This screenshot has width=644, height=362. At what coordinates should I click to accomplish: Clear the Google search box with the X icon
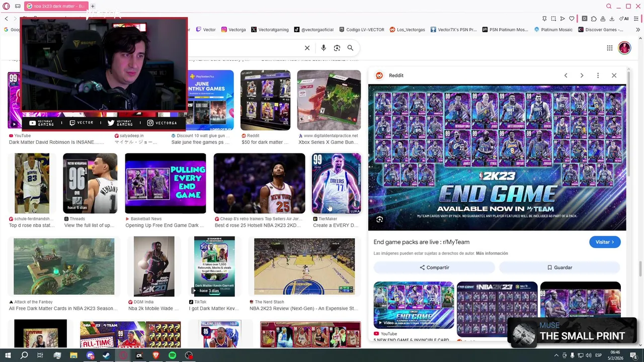coord(307,48)
